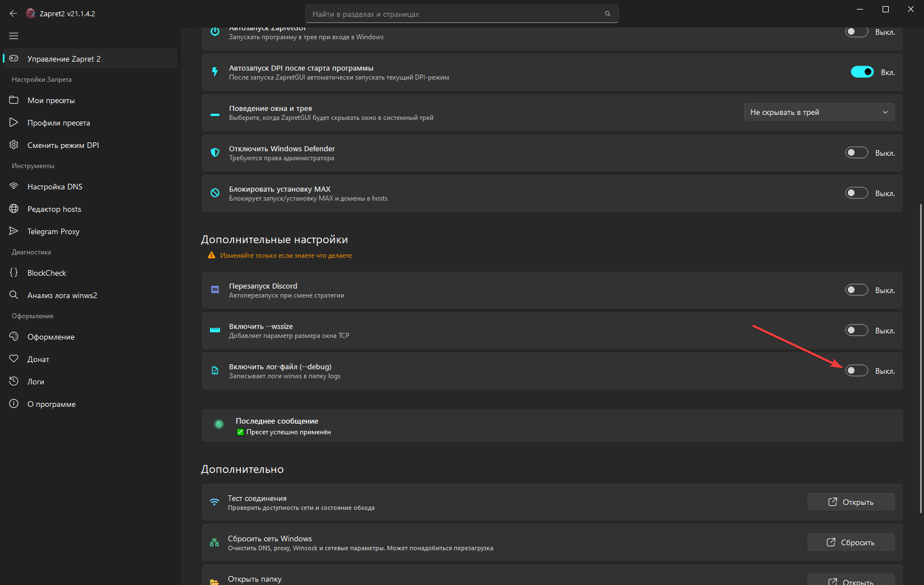Open О программе page
This screenshot has height=585, width=924.
tap(90, 403)
